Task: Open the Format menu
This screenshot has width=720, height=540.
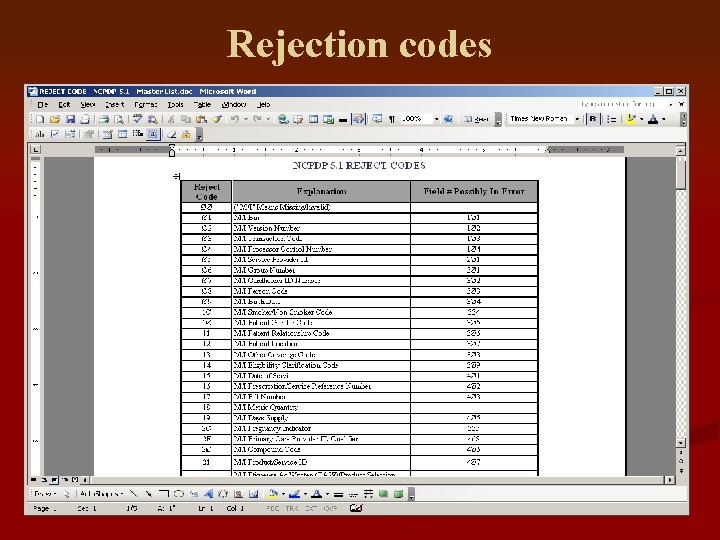Action: pyautogui.click(x=146, y=105)
